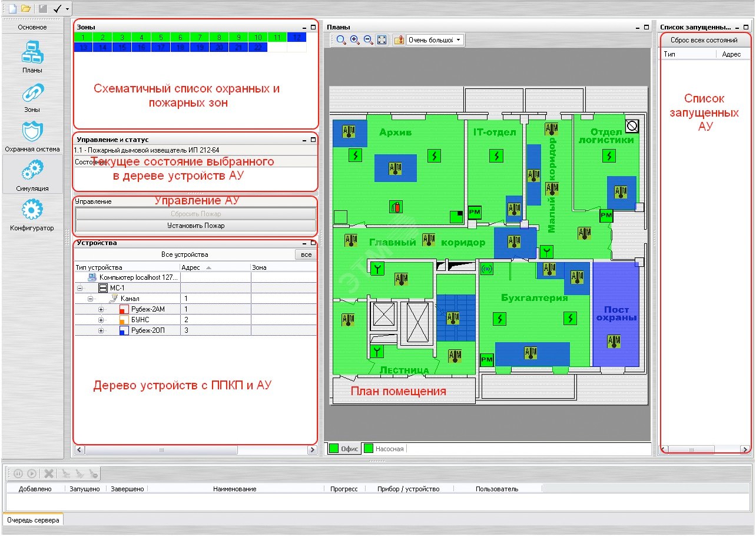756x536 pixels.
Task: Click the small все button in Устройства
Action: click(306, 255)
